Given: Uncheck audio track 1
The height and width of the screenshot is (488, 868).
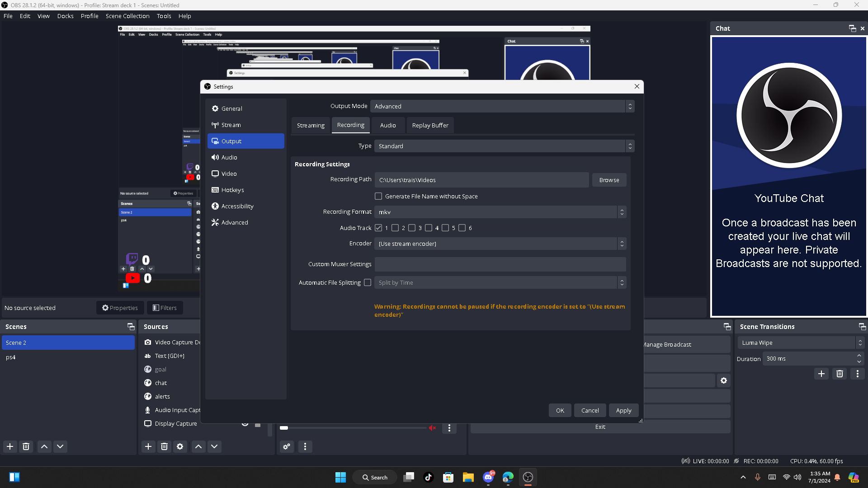Looking at the screenshot, I should pyautogui.click(x=378, y=228).
